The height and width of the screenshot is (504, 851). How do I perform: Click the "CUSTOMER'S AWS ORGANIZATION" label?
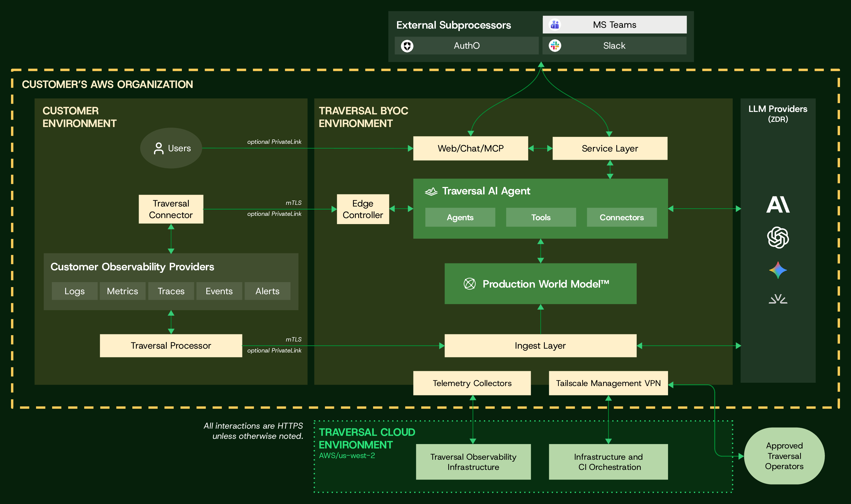(x=107, y=84)
